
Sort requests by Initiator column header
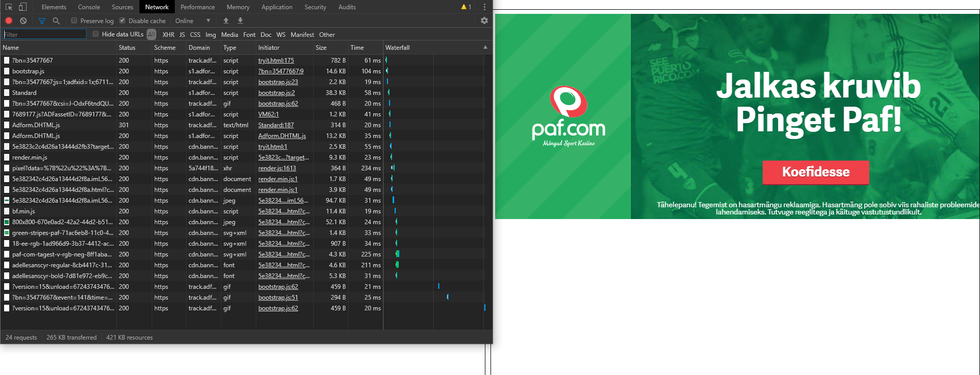[x=284, y=47]
